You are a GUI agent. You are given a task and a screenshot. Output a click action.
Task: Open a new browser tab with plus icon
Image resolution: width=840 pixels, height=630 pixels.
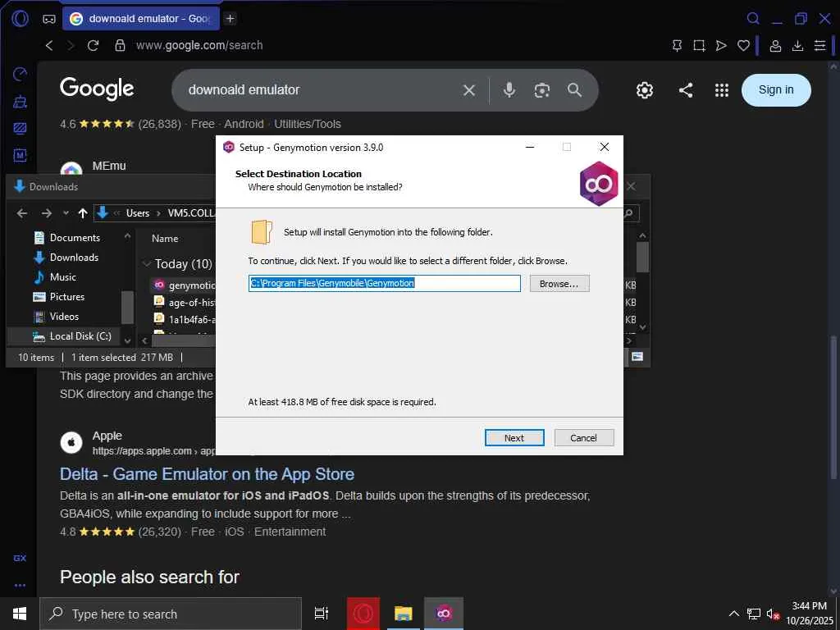coord(230,19)
